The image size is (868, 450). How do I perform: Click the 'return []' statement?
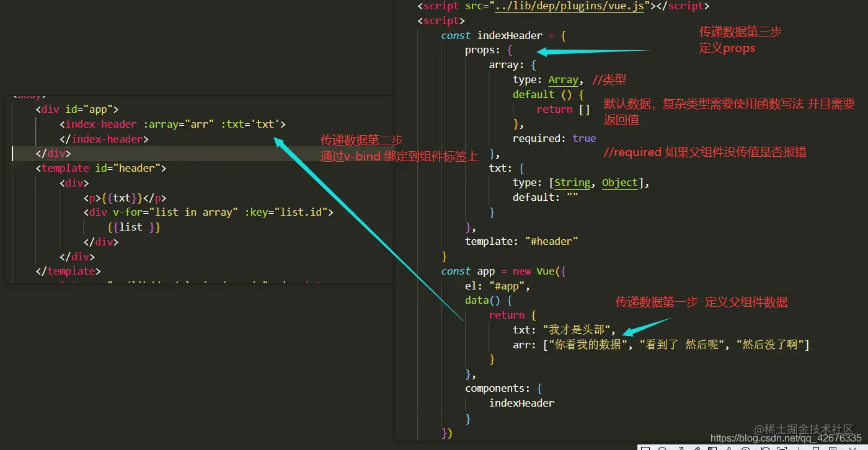[564, 109]
